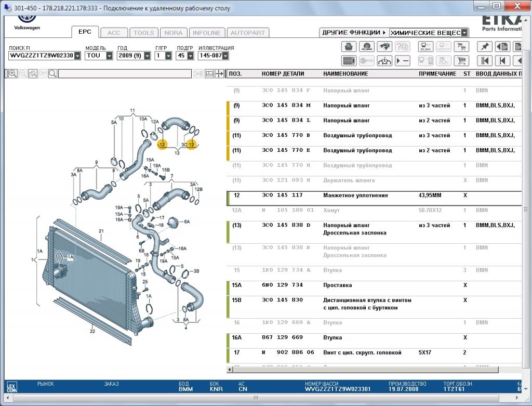Select row 12 Манжетное уплотнение

[x=374, y=198]
